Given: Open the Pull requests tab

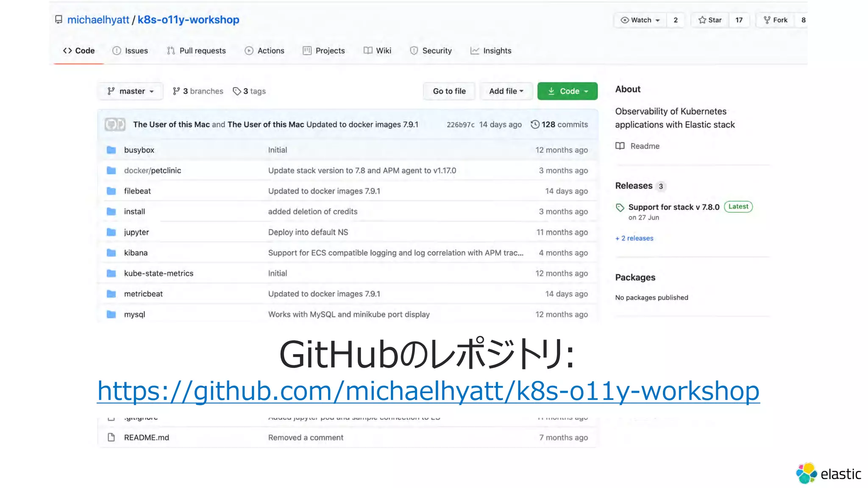Looking at the screenshot, I should [196, 50].
